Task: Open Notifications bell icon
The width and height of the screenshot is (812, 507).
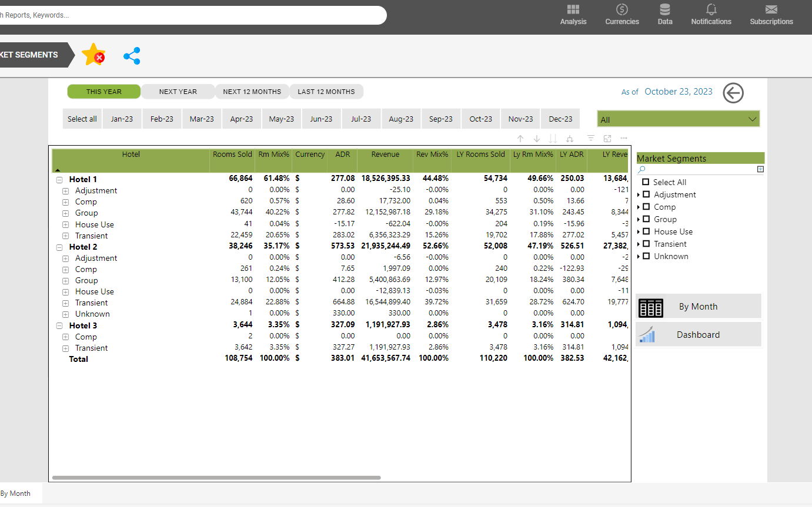Action: (x=711, y=10)
